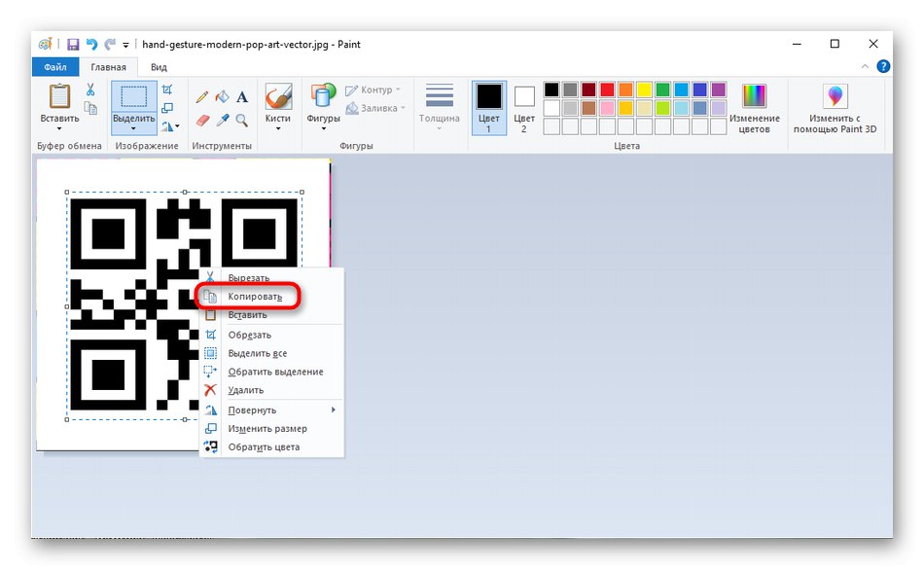Click the Undo arrow in quick access toolbar

91,44
